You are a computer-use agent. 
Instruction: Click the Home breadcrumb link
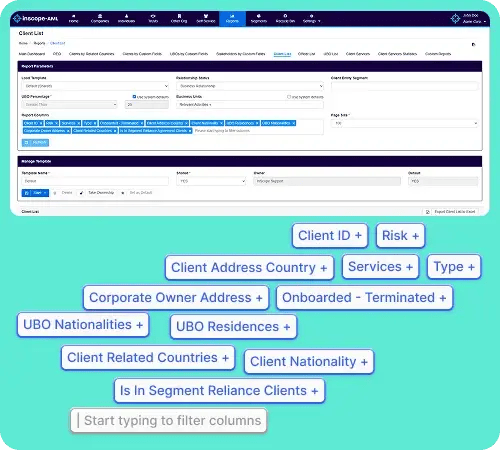tap(23, 43)
